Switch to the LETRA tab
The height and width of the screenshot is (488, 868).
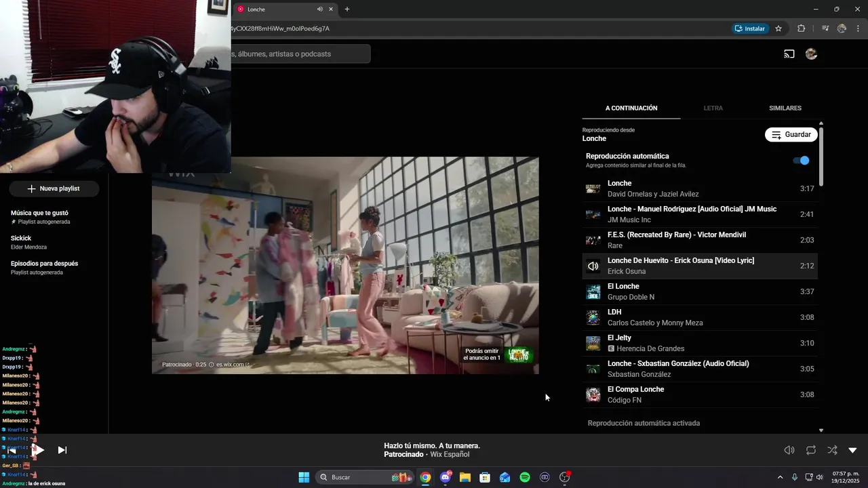tap(713, 108)
